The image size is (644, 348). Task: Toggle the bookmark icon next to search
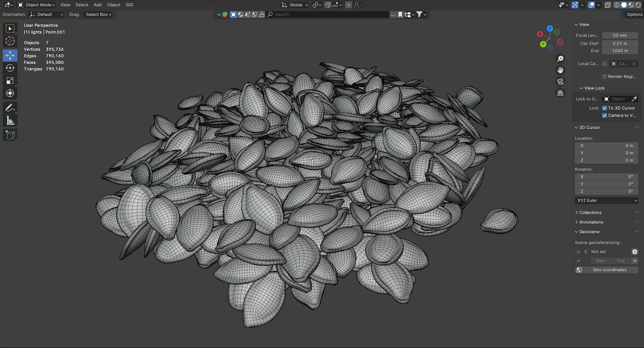tap(400, 15)
